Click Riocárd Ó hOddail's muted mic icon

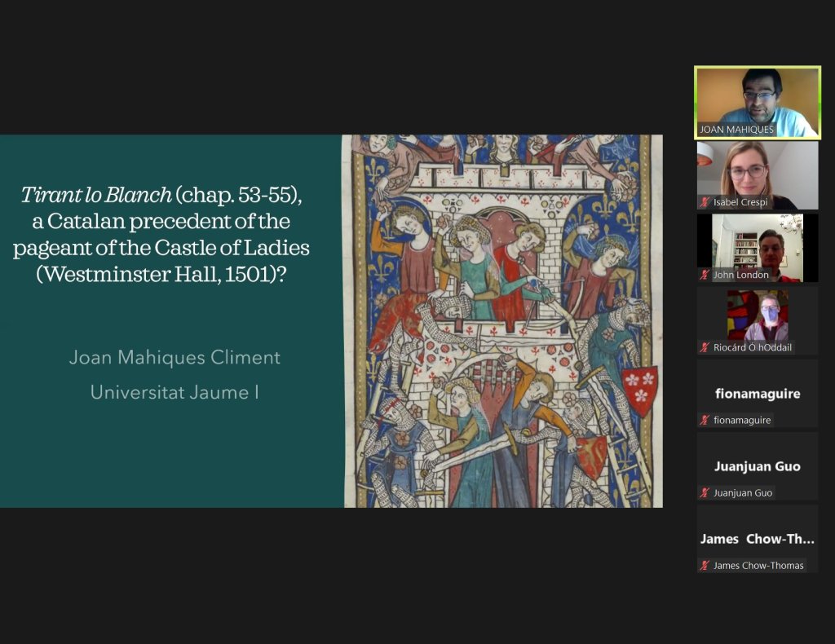705,347
